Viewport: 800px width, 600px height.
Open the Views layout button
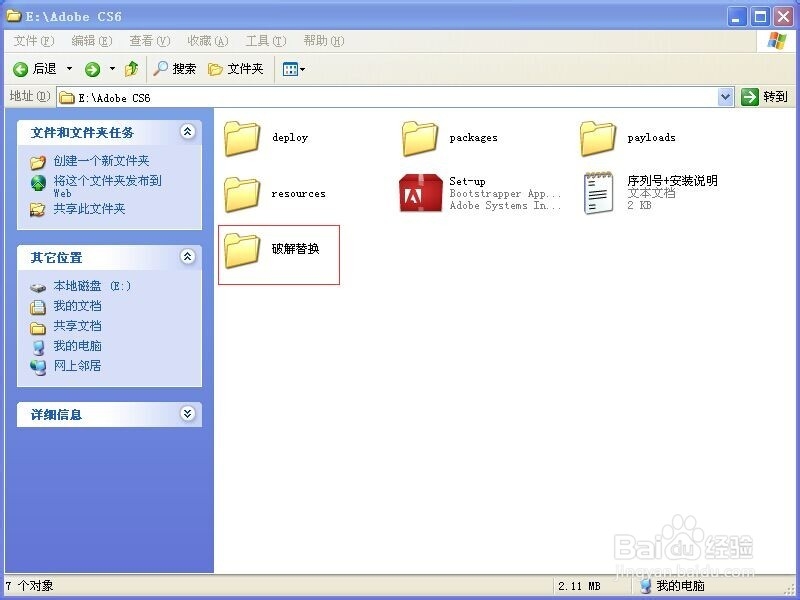click(293, 69)
